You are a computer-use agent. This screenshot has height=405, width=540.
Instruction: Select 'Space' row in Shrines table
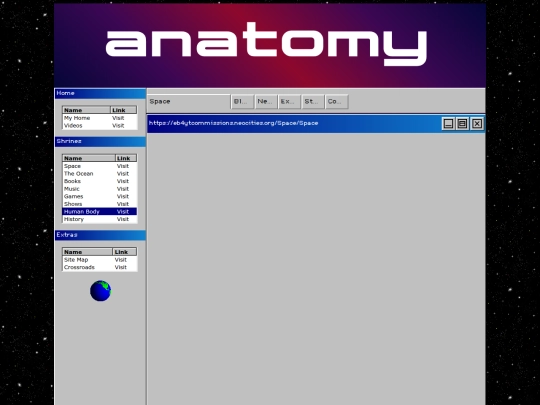coord(100,166)
